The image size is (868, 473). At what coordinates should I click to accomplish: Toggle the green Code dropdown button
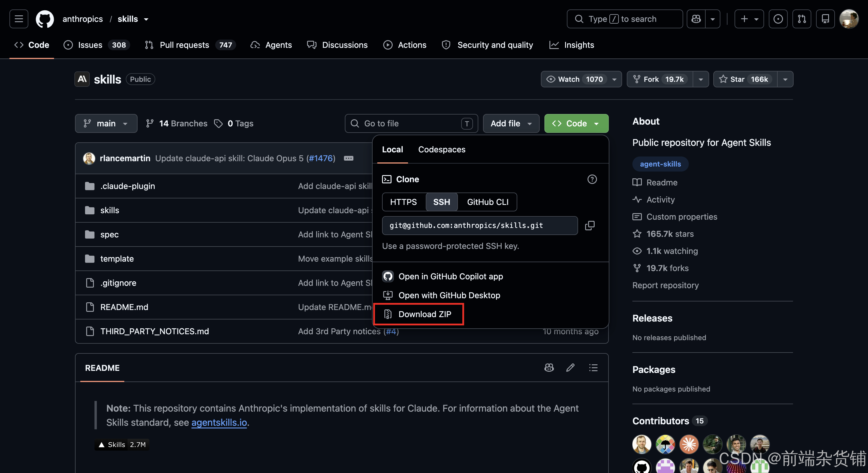pos(576,124)
